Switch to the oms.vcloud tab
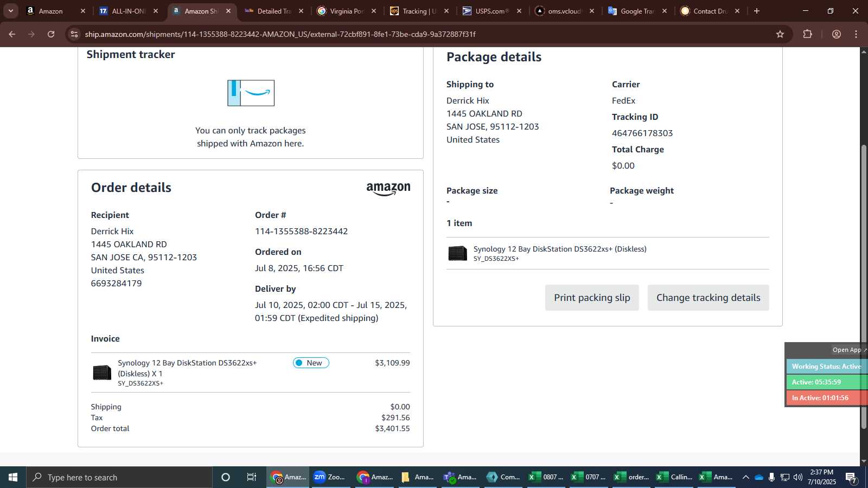This screenshot has width=868, height=488. coord(565,11)
